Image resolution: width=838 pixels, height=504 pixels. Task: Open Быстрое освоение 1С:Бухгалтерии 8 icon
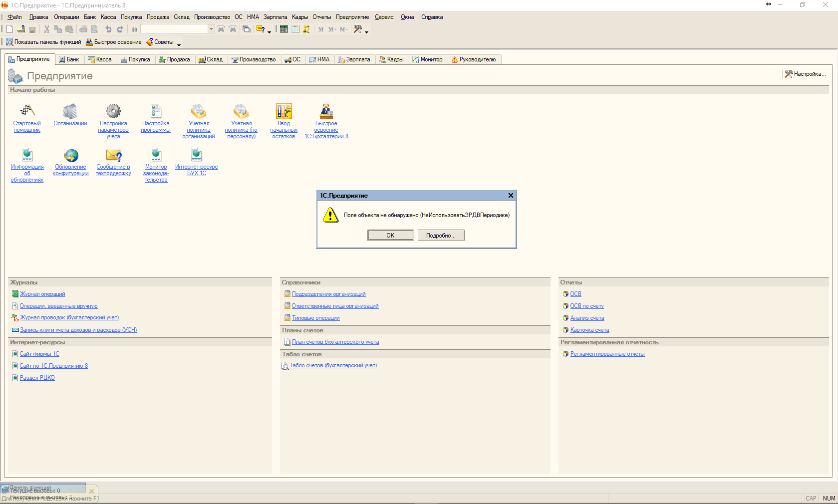[x=326, y=110]
